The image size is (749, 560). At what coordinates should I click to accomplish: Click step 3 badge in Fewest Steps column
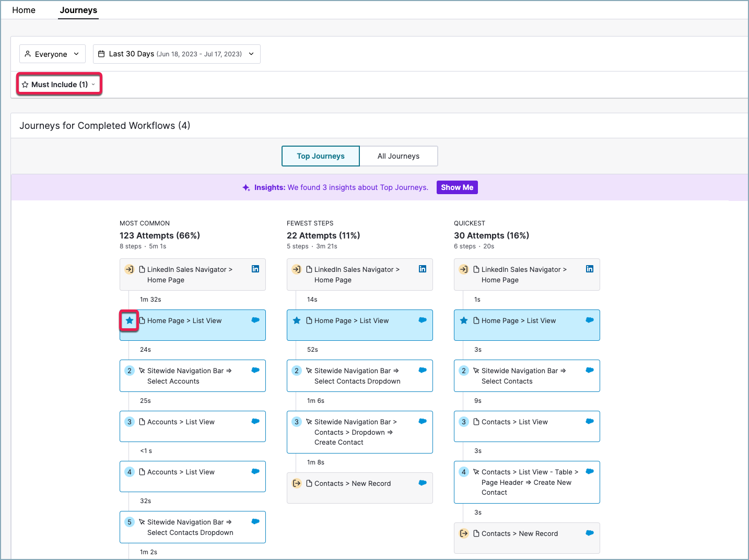pyautogui.click(x=297, y=422)
